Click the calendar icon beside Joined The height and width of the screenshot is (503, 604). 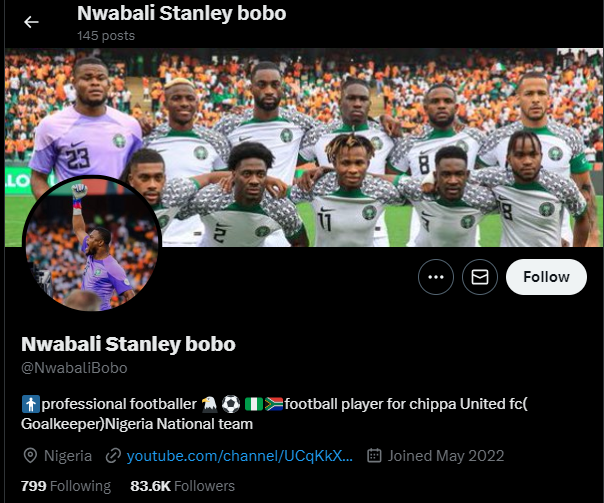click(375, 456)
